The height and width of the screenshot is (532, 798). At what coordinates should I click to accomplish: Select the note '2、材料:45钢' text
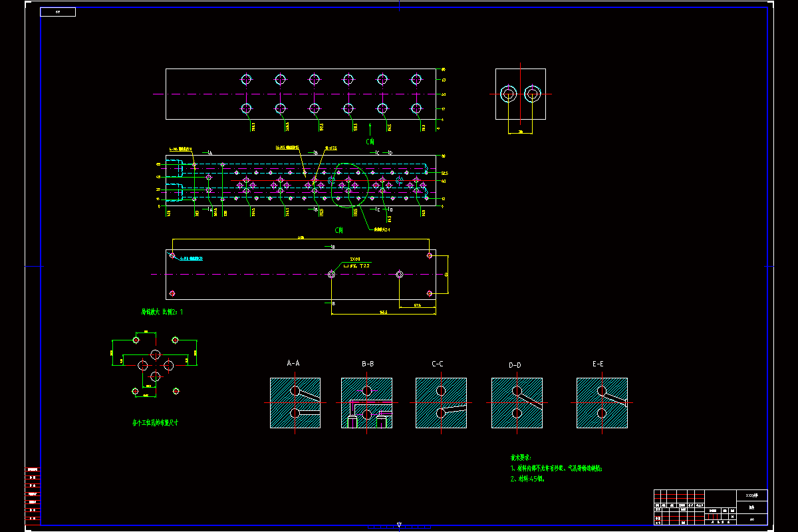coord(528,478)
